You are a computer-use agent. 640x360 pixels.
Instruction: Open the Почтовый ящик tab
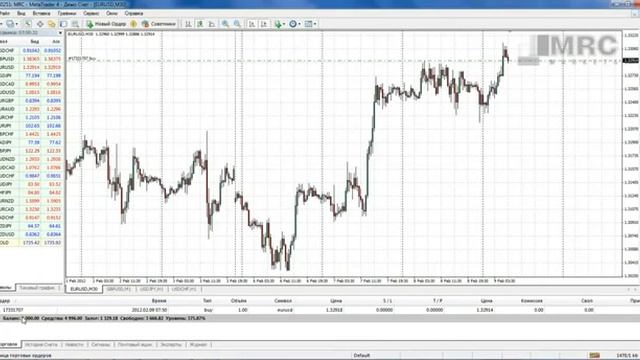coord(135,344)
